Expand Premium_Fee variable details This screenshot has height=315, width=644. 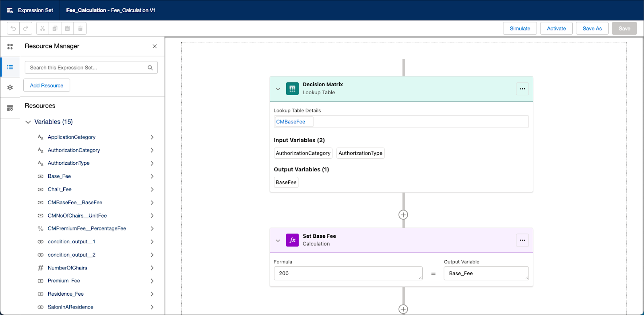tap(152, 281)
